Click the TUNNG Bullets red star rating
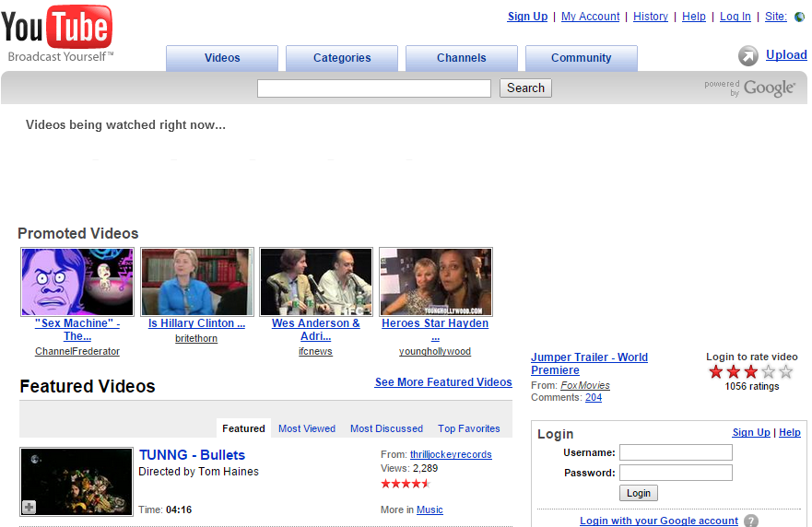 [406, 484]
